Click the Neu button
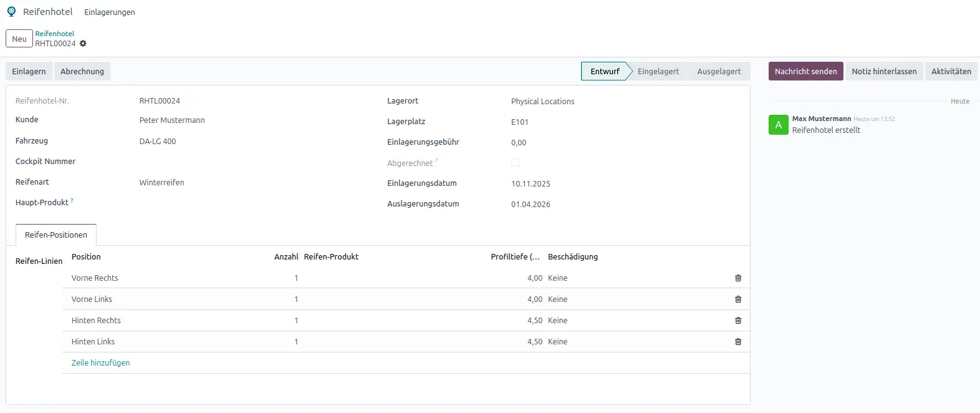 coord(19,39)
